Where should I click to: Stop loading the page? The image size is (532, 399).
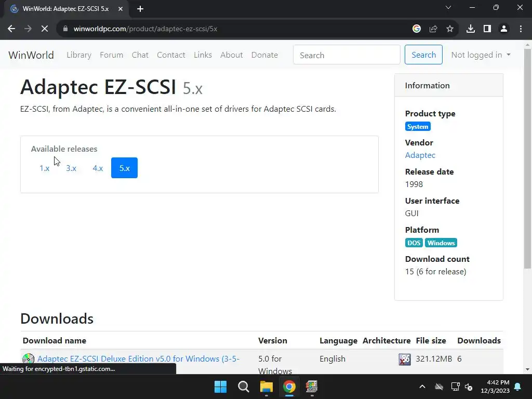45,29
